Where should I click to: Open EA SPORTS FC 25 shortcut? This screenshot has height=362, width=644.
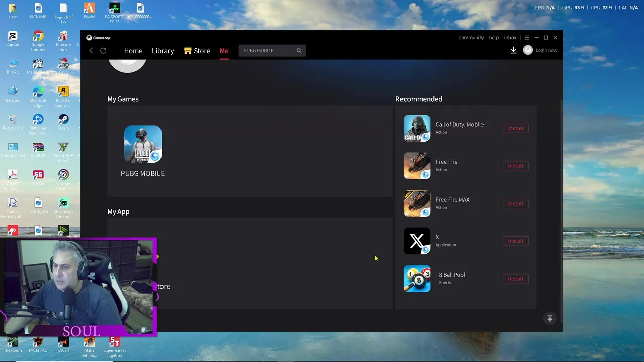click(x=114, y=13)
